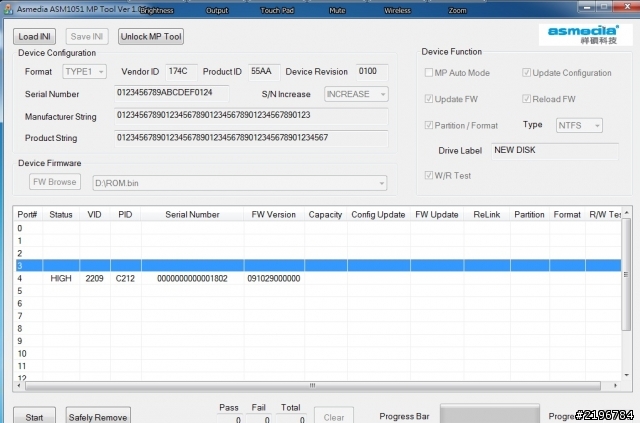Viewport: 640px width, 423px height.
Task: Select port row 0
Action: pyautogui.click(x=318, y=228)
